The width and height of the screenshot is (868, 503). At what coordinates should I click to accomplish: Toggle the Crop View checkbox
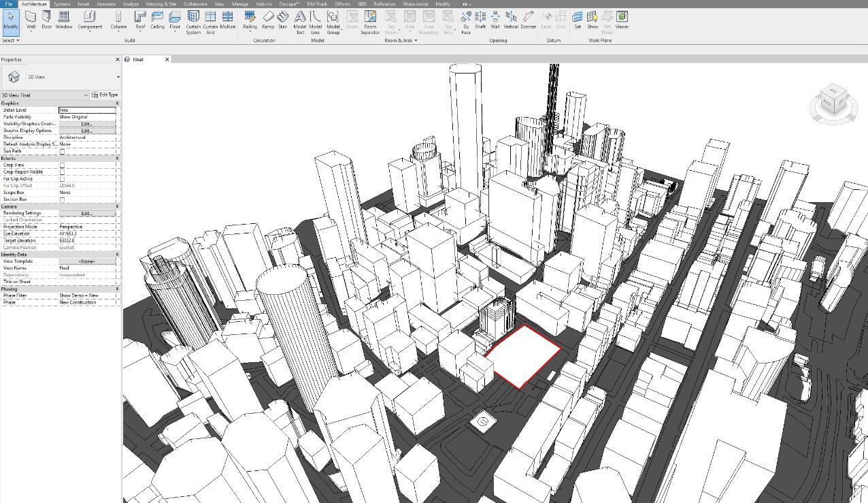62,165
